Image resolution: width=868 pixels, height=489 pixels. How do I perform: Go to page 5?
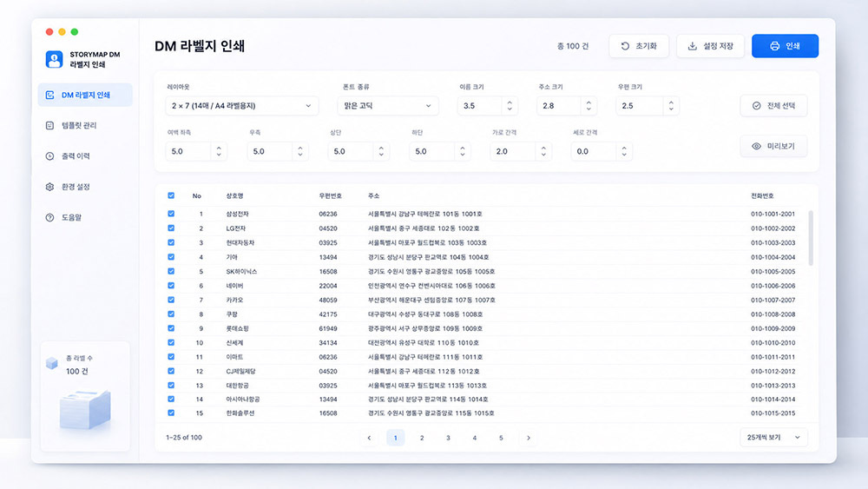tap(501, 438)
